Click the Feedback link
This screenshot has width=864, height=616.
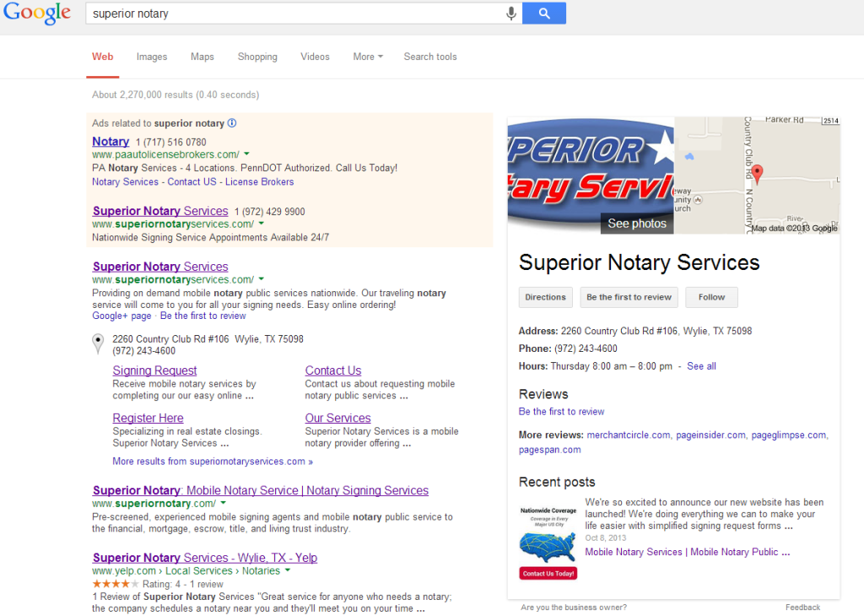803,608
